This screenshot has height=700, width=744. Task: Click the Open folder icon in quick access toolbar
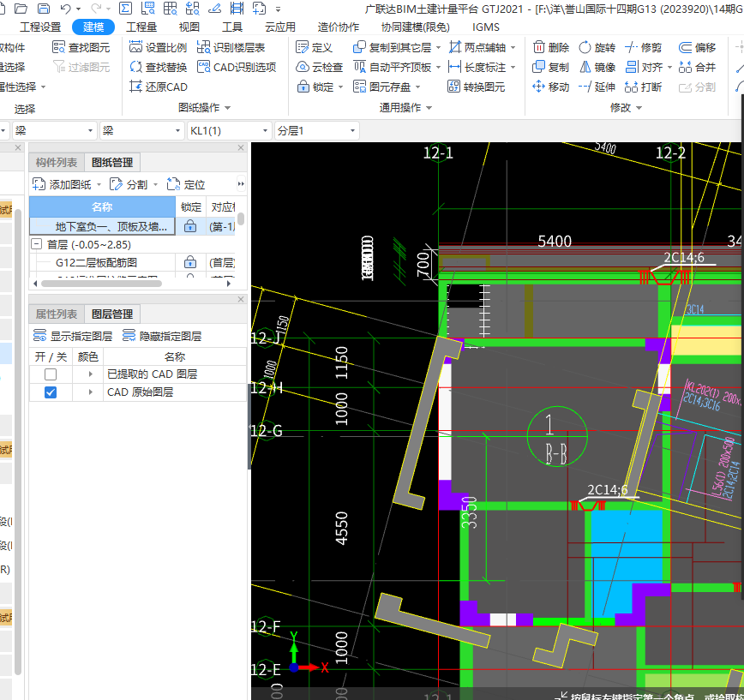point(21,8)
